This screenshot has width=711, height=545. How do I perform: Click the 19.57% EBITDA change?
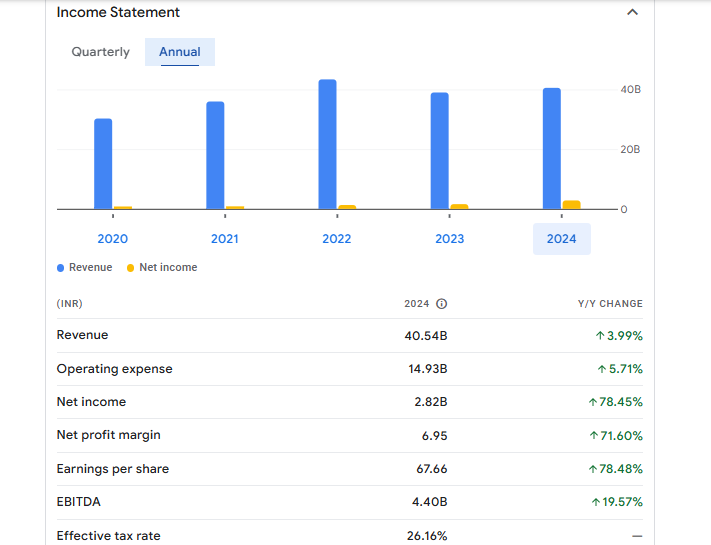coord(617,502)
